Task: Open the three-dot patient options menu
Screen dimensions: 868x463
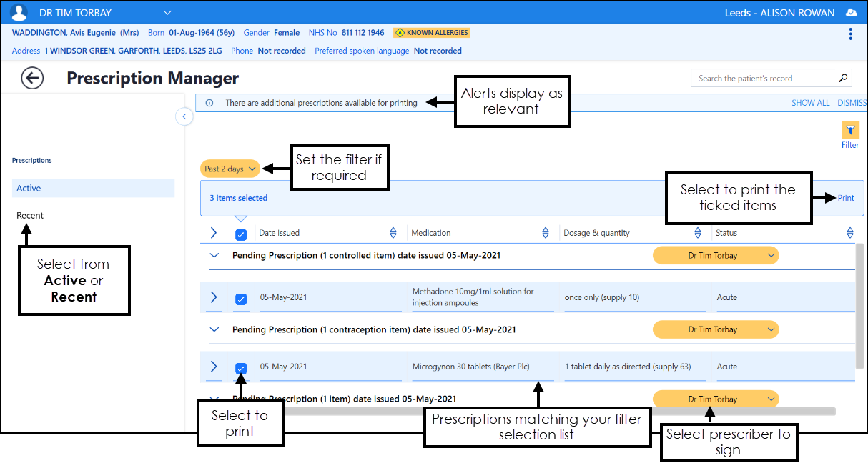Action: (850, 34)
